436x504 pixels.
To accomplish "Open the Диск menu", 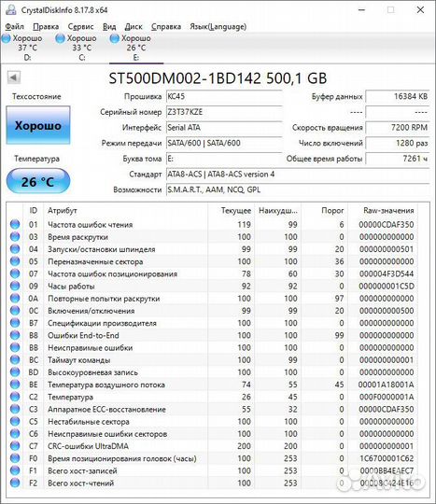I will pos(134,26).
